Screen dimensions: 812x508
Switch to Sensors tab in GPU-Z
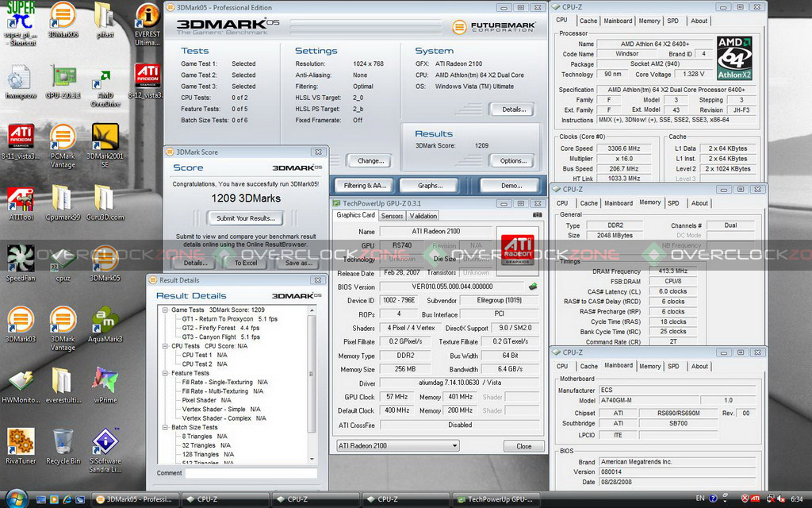pos(392,216)
